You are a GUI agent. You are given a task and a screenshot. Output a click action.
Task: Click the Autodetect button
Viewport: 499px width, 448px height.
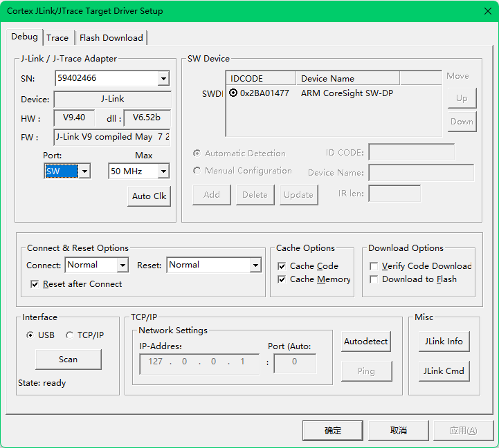click(x=366, y=342)
